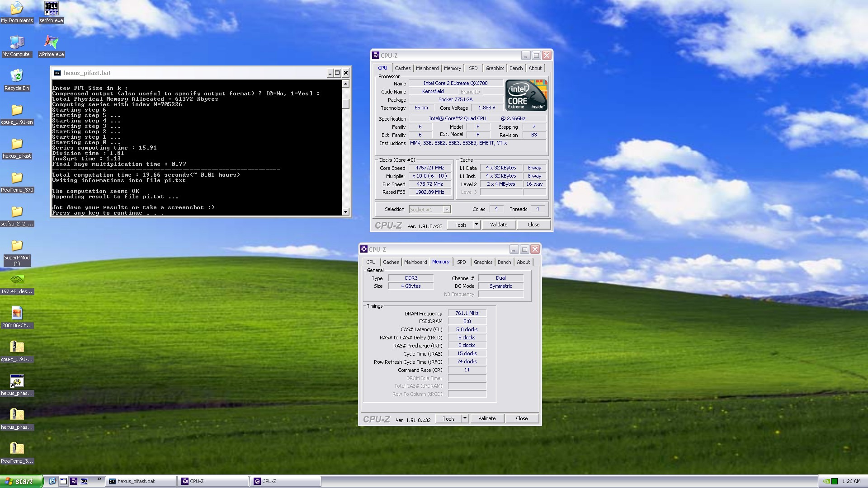
Task: Click the quick launch Internet Explorer icon
Action: coord(52,481)
